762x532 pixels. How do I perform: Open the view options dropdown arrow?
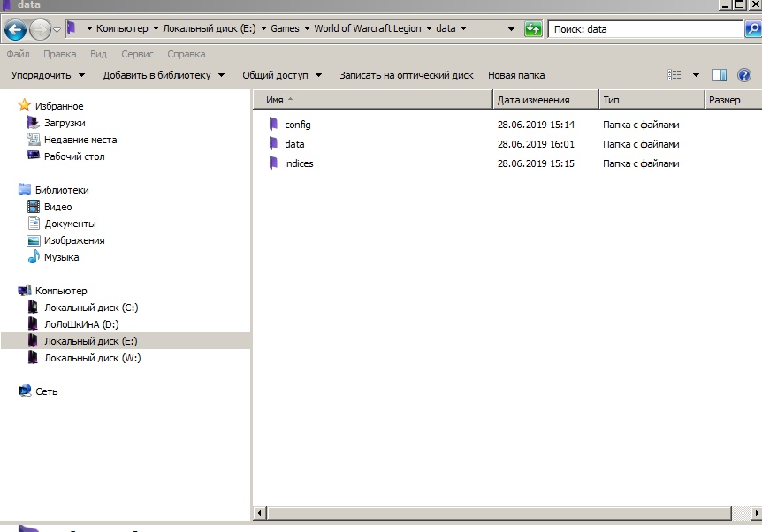coord(696,75)
